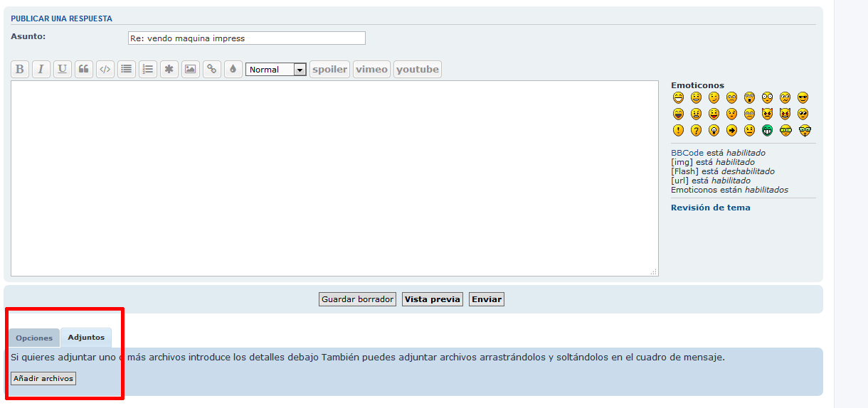The height and width of the screenshot is (408, 868).
Task: Insert the frowning evil devil emoticon
Action: 767,114
